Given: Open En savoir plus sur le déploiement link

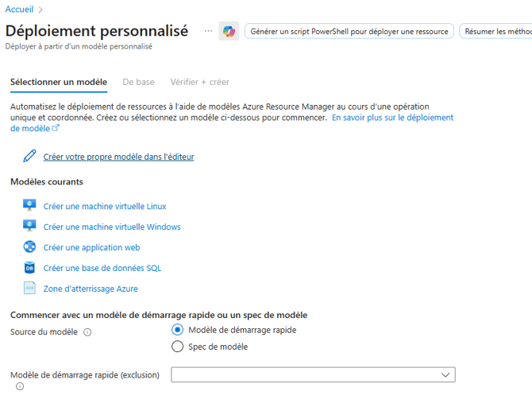Looking at the screenshot, I should click(392, 117).
